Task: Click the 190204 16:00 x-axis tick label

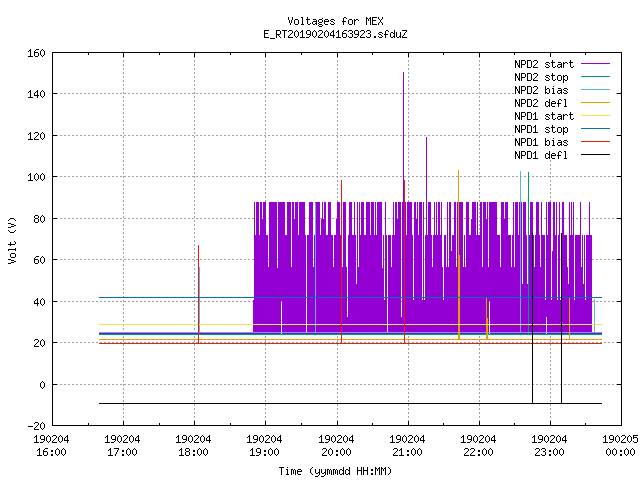Action: click(51, 446)
